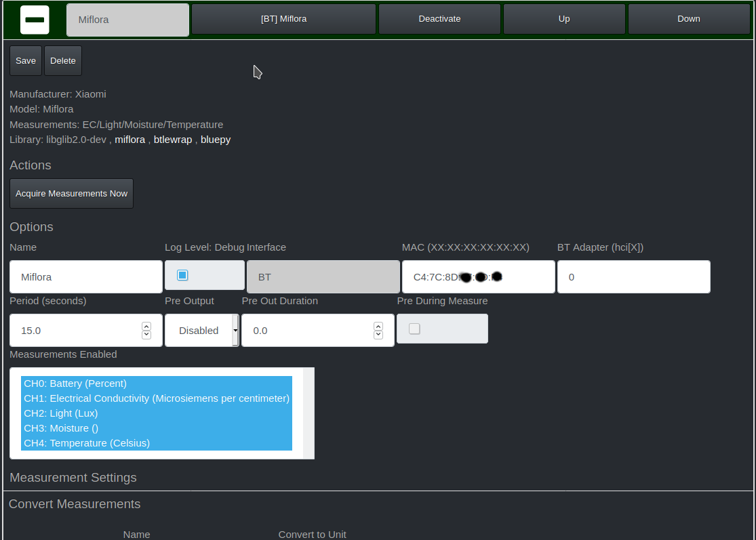
Task: Click the Save button
Action: (x=25, y=60)
